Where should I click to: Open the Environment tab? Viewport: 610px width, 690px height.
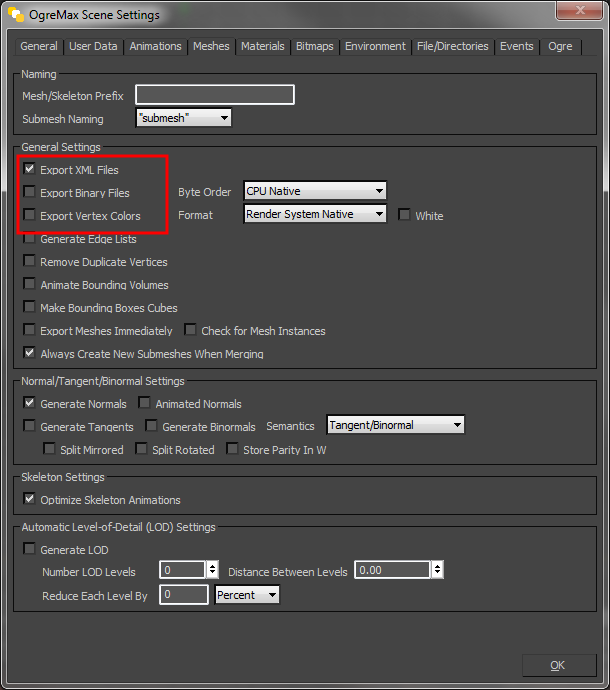tap(375, 46)
